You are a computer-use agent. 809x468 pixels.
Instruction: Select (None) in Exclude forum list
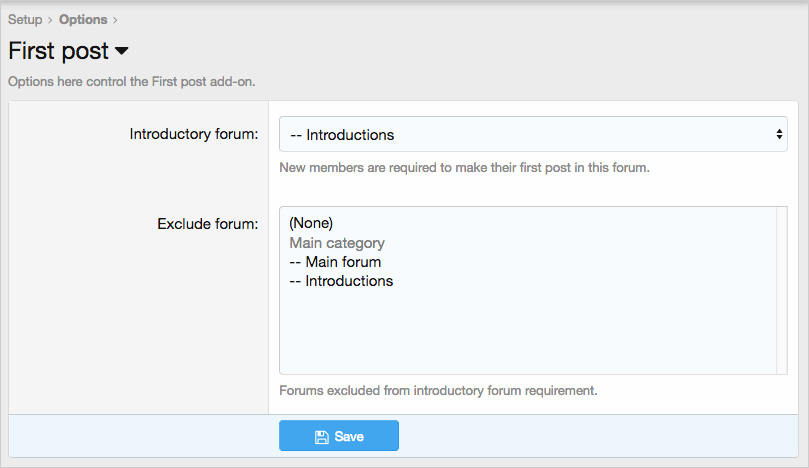(311, 223)
